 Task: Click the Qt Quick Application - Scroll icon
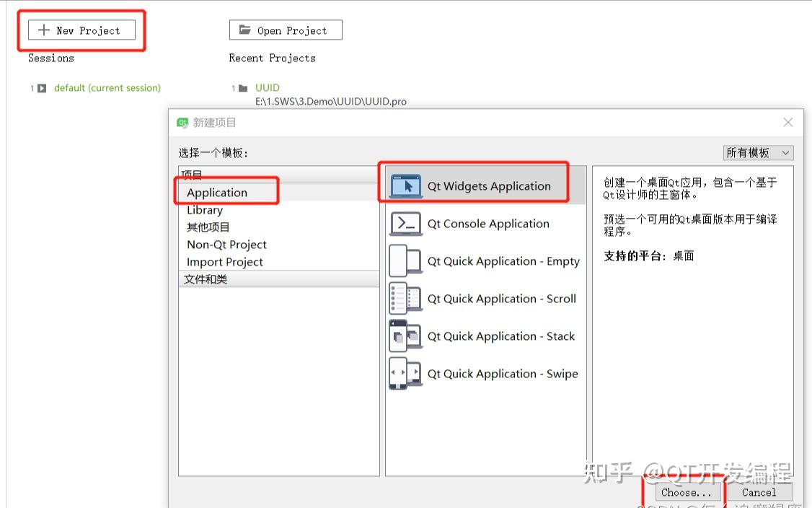405,299
